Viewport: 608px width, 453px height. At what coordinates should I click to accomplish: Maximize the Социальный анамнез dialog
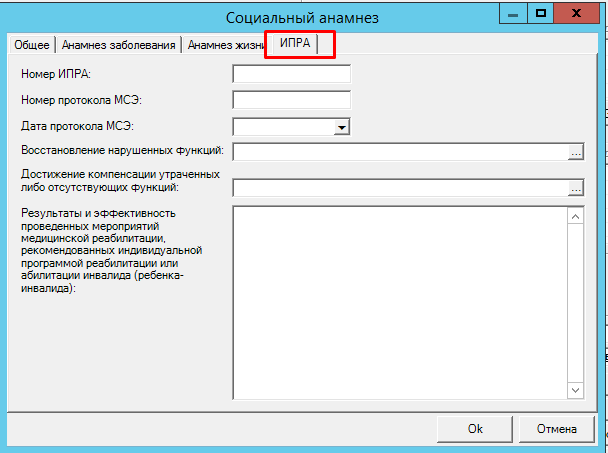click(x=541, y=12)
